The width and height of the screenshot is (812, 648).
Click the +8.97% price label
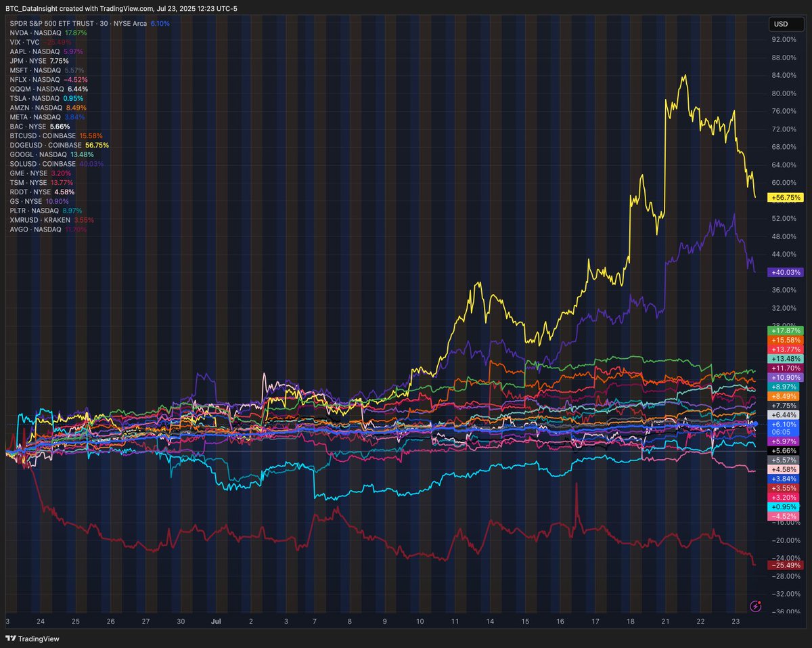click(x=784, y=387)
